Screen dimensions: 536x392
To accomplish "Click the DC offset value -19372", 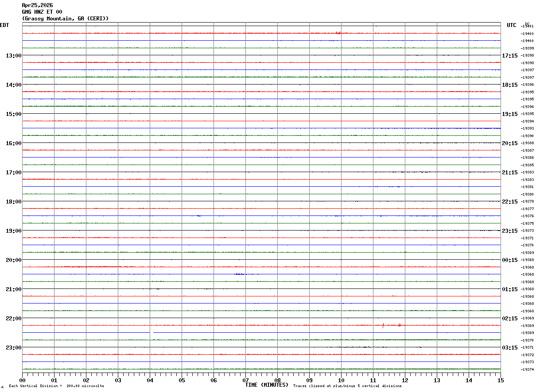I will [528, 355].
